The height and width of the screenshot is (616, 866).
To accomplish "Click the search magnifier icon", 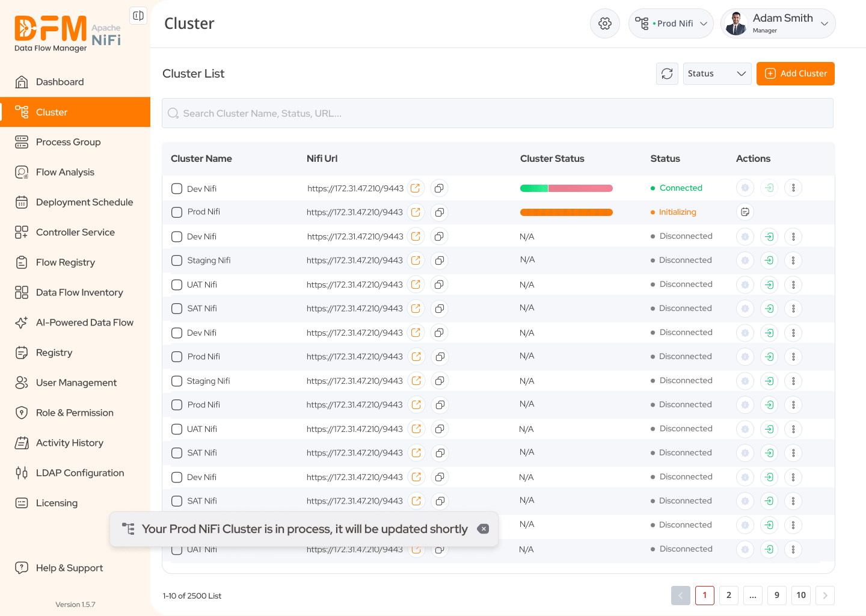I will [x=173, y=113].
